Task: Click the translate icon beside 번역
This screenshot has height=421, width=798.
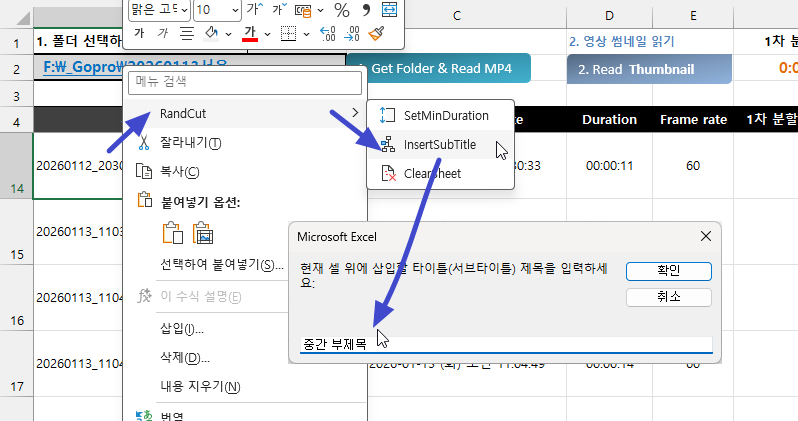Action: (x=144, y=415)
